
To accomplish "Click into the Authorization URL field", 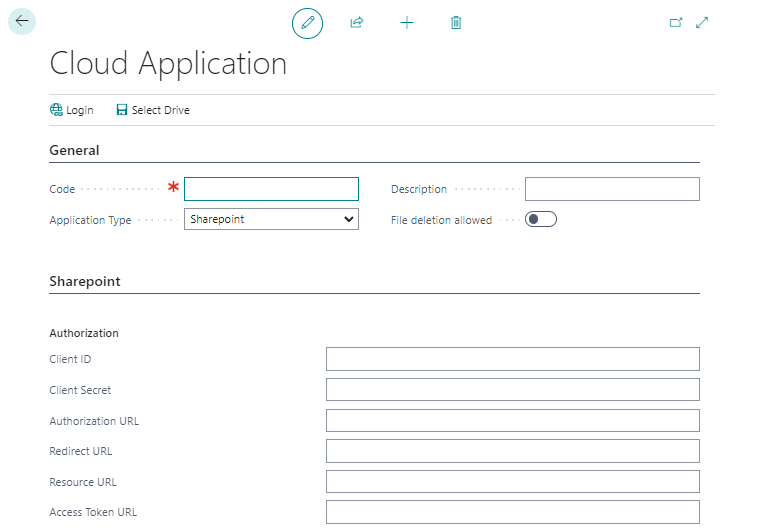I will click(513, 421).
